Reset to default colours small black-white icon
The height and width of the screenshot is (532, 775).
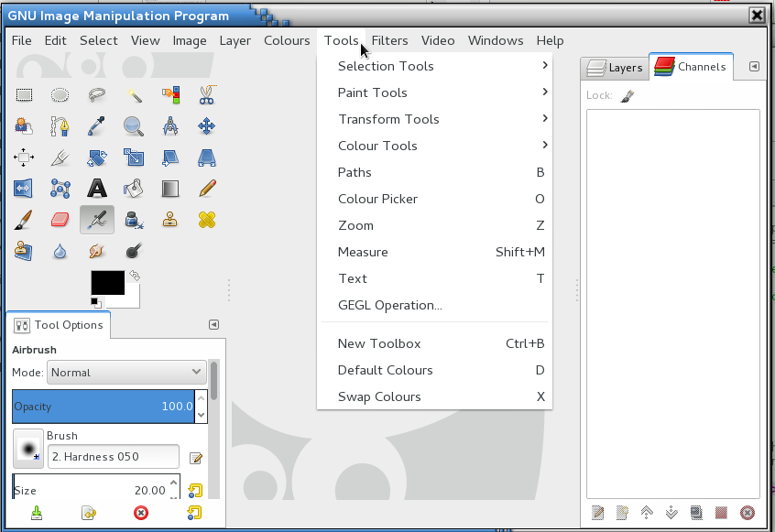pos(96,302)
